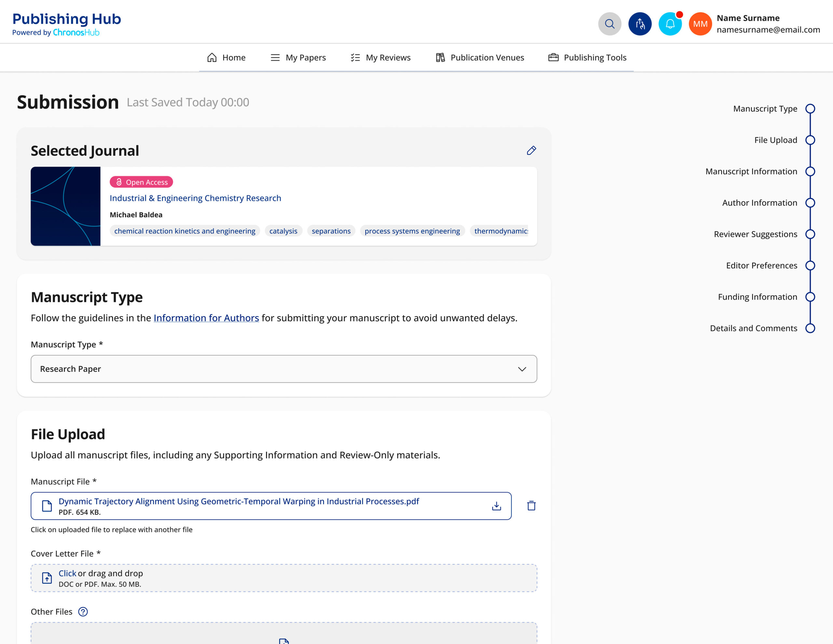This screenshot has width=833, height=644.
Task: Click the search magnifier icon
Action: [x=609, y=24]
